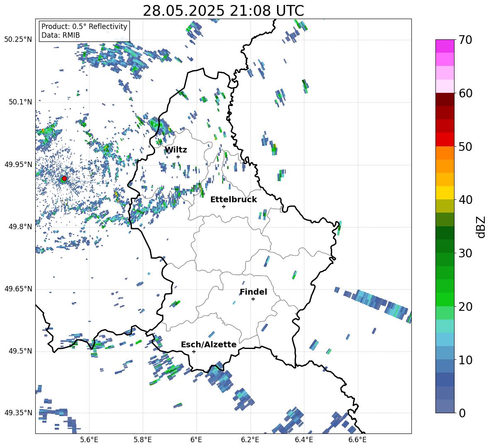
Task: Click the 50.25°N latitude label
Action: point(18,40)
